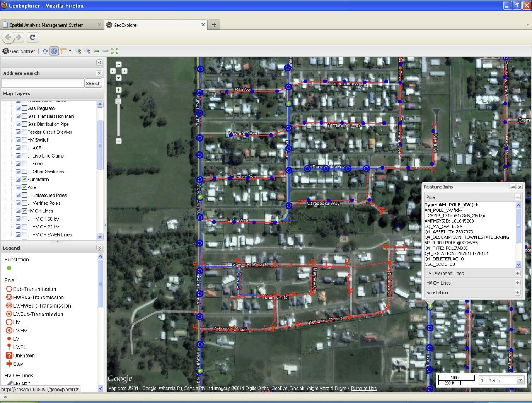Click the address search text field
Viewport: 532px width, 403px height.
click(x=43, y=83)
